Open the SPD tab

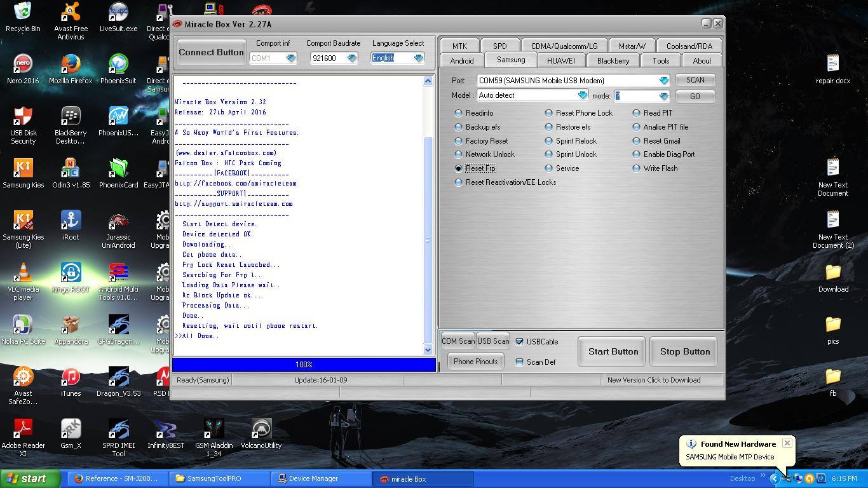[x=500, y=46]
